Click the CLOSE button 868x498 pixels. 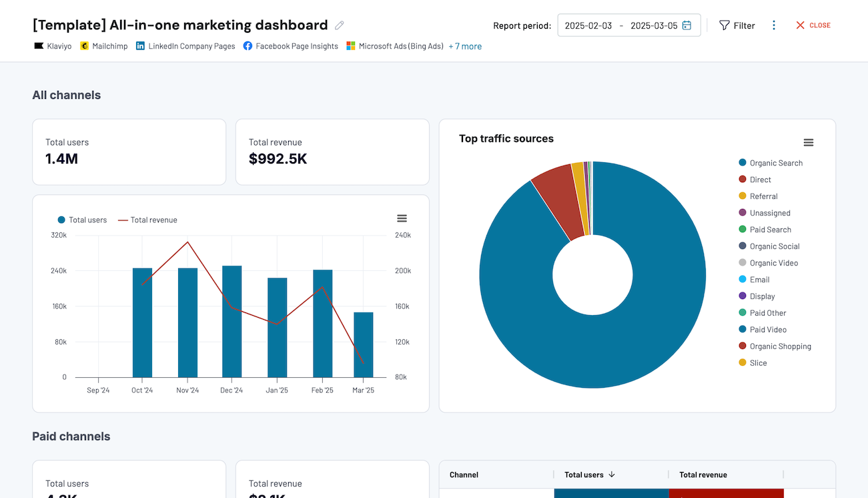(x=813, y=25)
